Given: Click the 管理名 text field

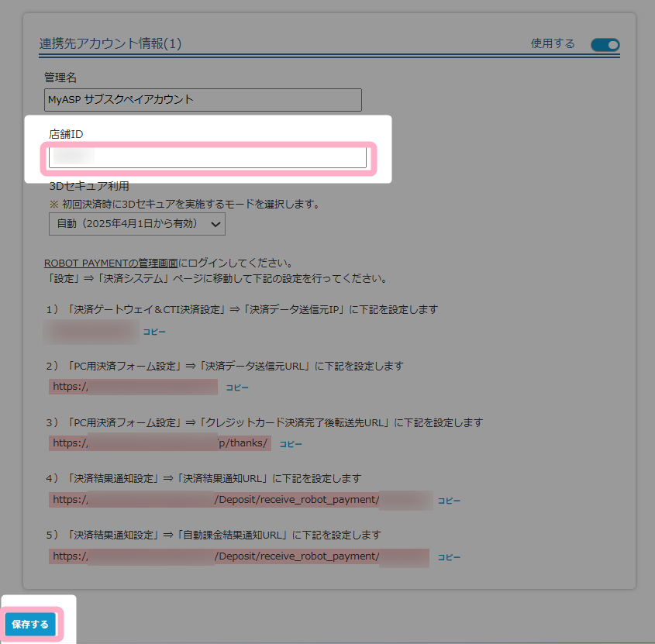Looking at the screenshot, I should click(203, 100).
